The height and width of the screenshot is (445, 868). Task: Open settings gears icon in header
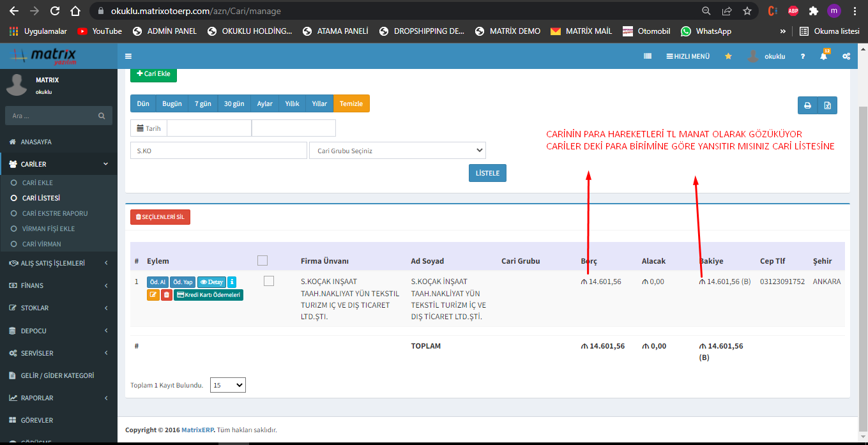(846, 56)
